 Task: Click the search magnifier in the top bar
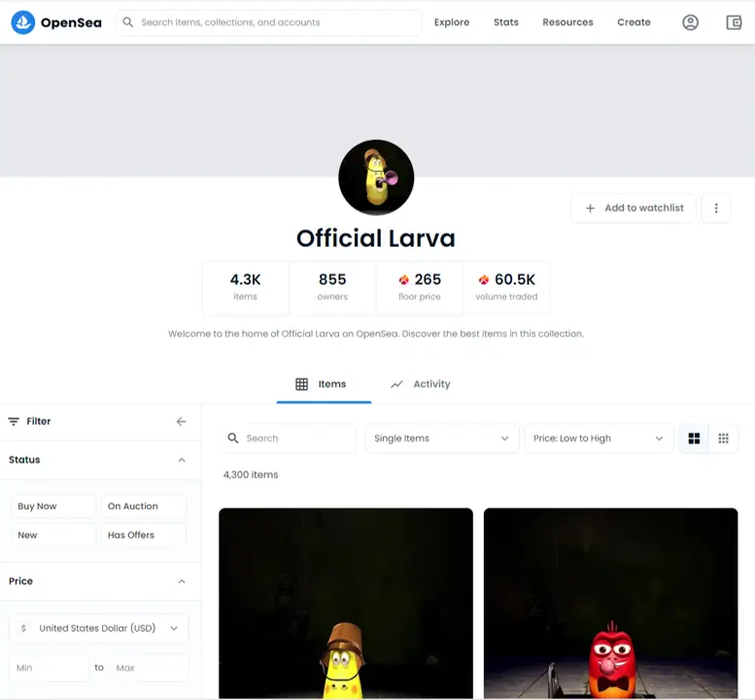[x=127, y=22]
